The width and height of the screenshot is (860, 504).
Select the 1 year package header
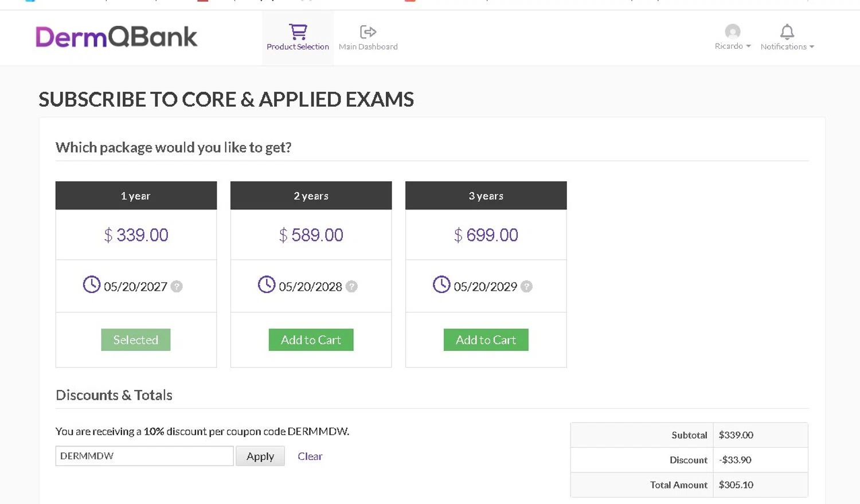click(136, 196)
